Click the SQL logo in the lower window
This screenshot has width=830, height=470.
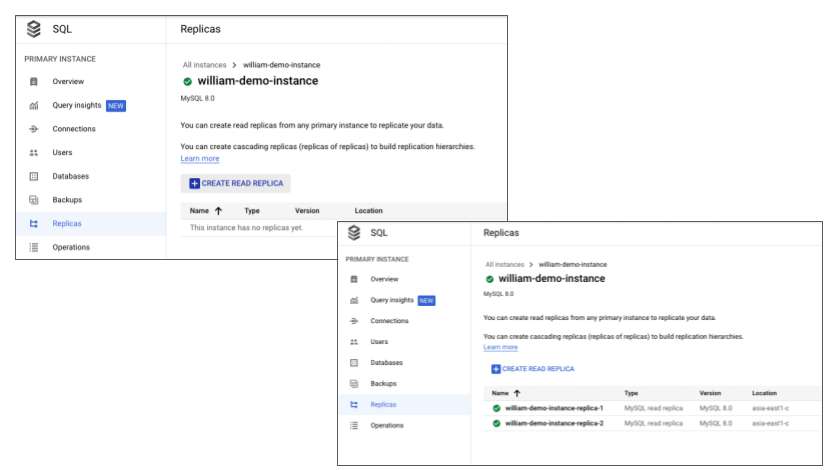(354, 232)
